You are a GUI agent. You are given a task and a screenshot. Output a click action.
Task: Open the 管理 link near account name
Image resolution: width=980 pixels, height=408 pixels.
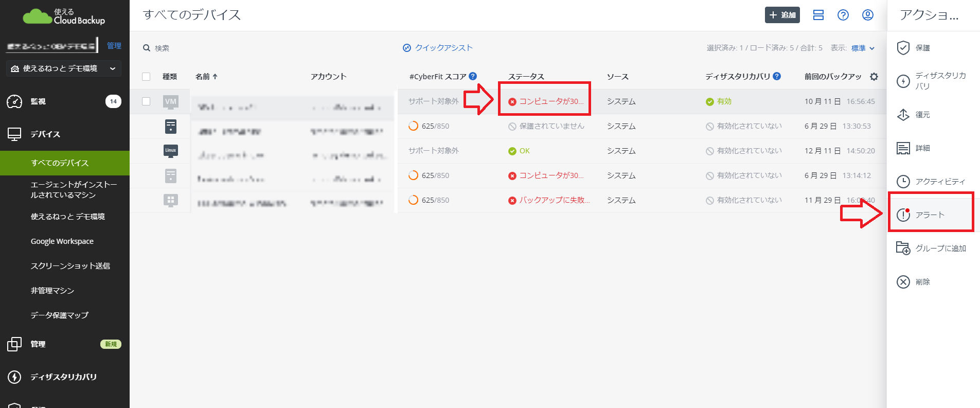click(114, 46)
